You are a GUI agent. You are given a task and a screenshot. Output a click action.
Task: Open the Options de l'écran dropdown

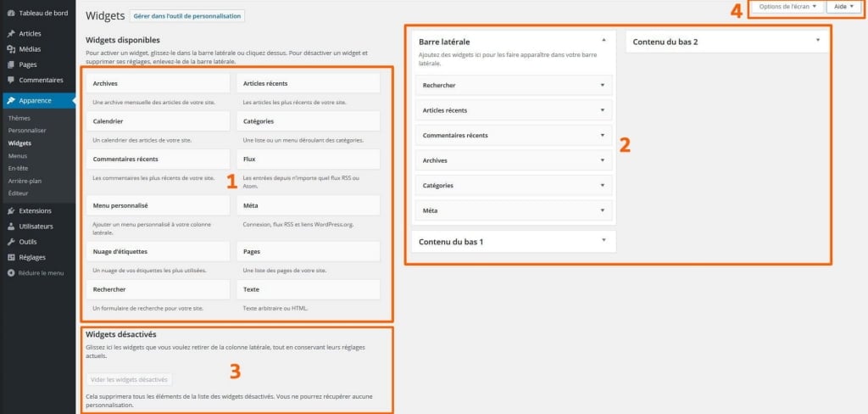[x=787, y=7]
